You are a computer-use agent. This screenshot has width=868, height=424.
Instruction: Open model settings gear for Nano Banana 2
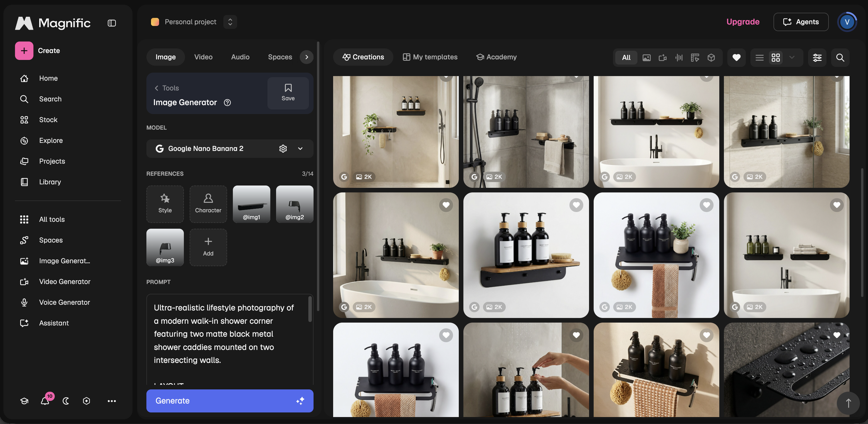coord(283,149)
